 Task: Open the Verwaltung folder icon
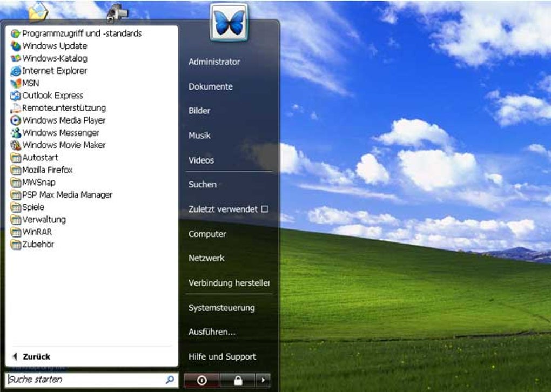click(x=16, y=220)
